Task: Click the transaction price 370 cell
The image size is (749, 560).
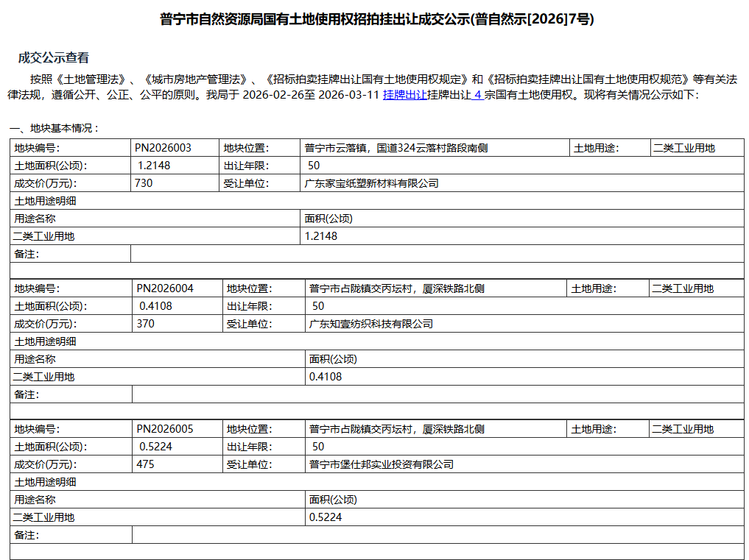Action: (146, 324)
